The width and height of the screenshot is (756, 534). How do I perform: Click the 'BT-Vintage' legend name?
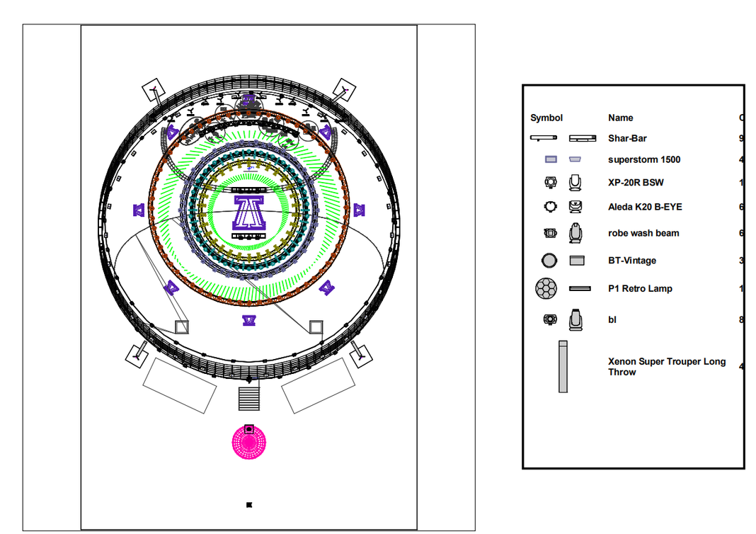click(x=632, y=261)
